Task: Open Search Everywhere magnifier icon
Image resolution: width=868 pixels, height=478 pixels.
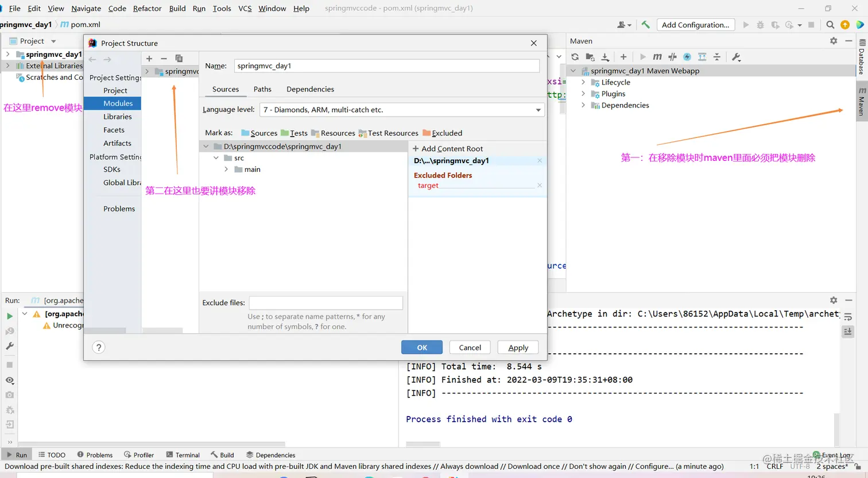Action: coord(830,25)
